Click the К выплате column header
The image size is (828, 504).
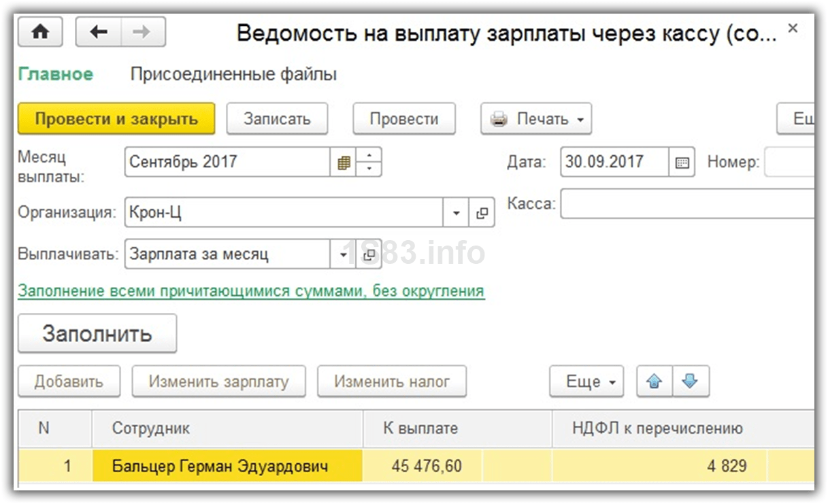point(457,429)
